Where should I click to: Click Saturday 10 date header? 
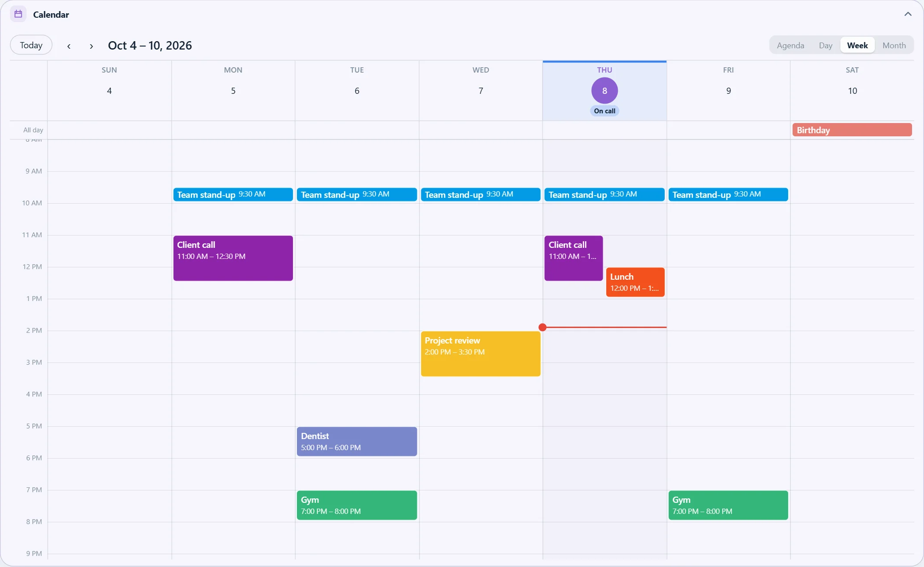pos(852,91)
